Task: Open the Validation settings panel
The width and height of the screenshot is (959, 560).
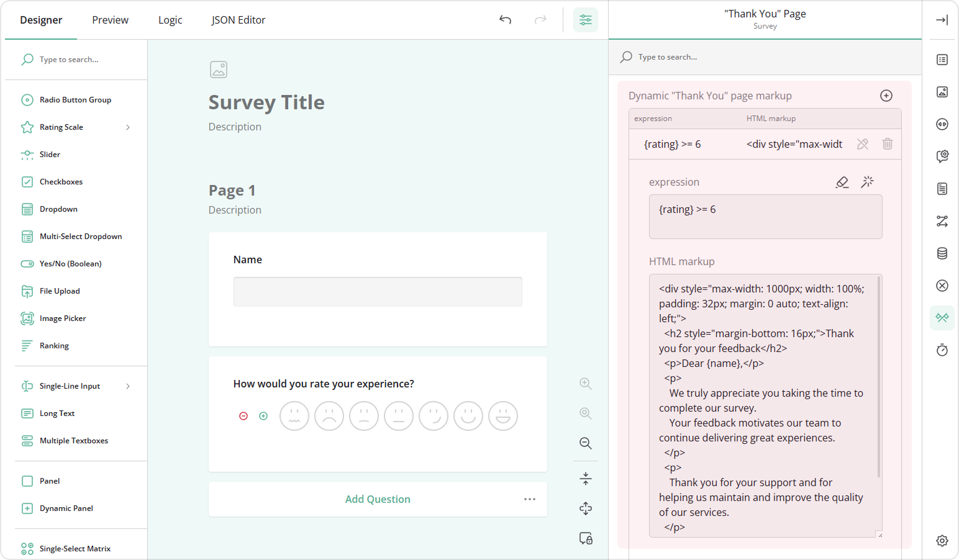Action: (x=942, y=286)
